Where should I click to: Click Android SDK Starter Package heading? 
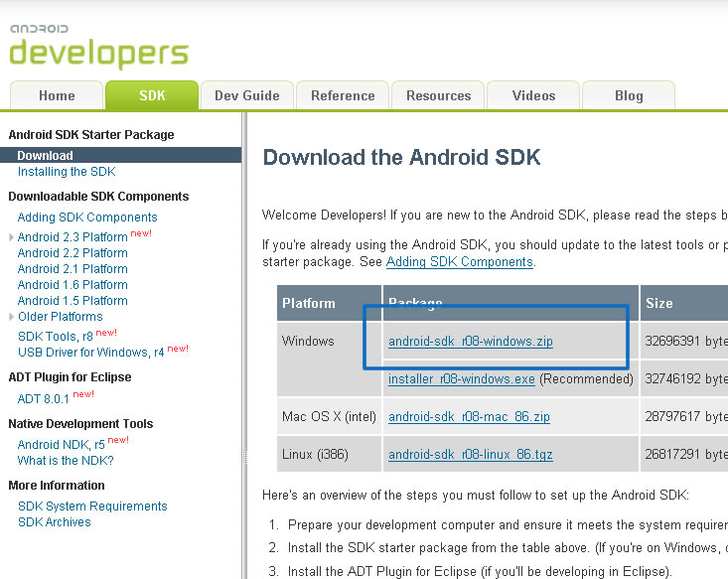point(91,135)
